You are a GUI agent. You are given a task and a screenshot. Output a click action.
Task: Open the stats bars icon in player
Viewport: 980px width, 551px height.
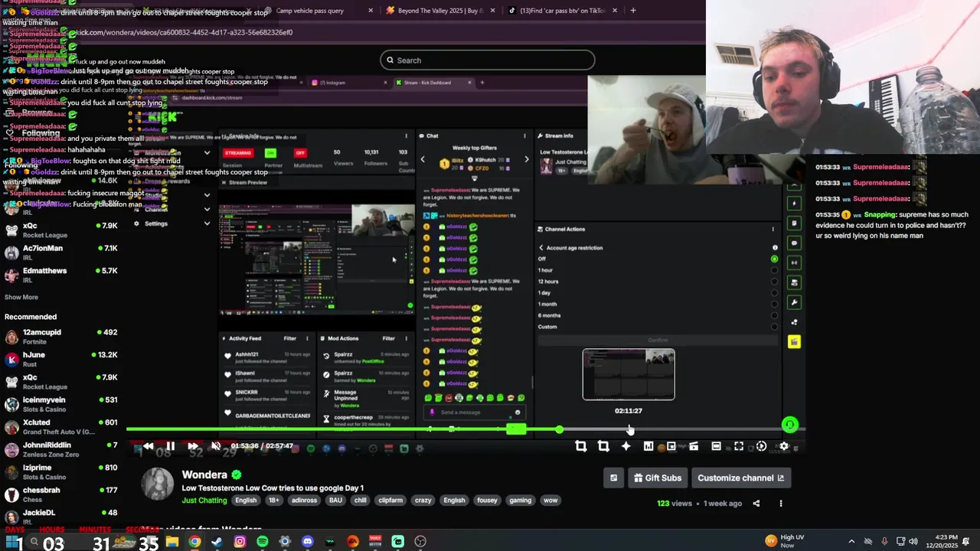click(x=648, y=446)
